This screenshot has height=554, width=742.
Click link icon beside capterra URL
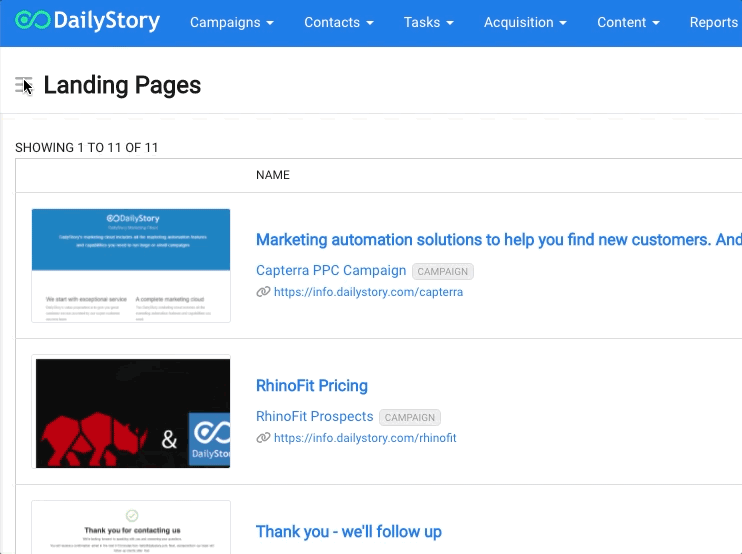[x=263, y=292]
